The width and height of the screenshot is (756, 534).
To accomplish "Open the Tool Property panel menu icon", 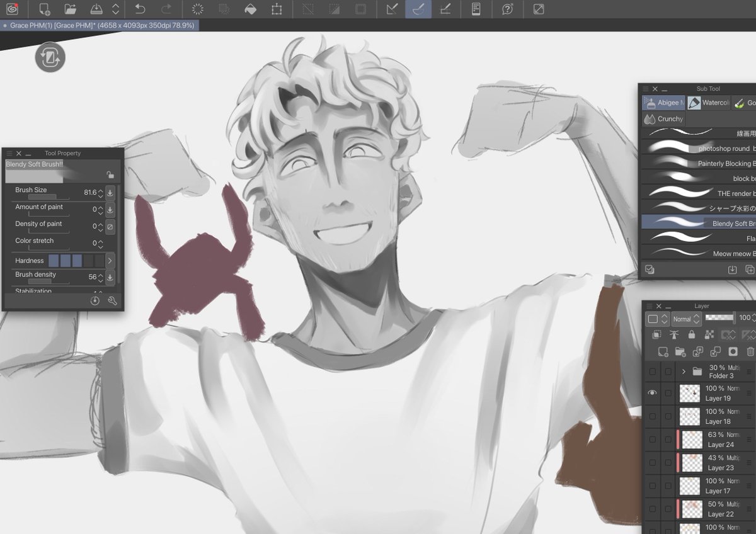I will point(9,153).
